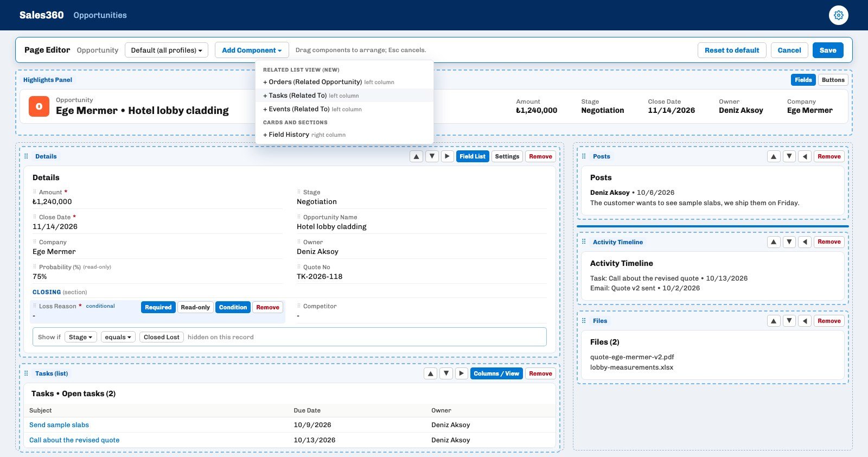This screenshot has width=868, height=457.
Task: Move Details component up
Action: coord(416,156)
